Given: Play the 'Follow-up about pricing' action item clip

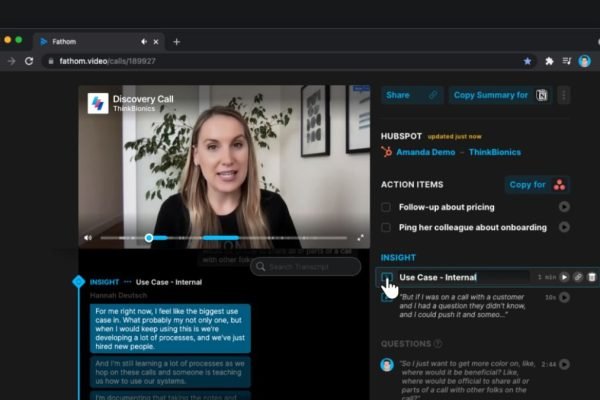Looking at the screenshot, I should point(564,207).
